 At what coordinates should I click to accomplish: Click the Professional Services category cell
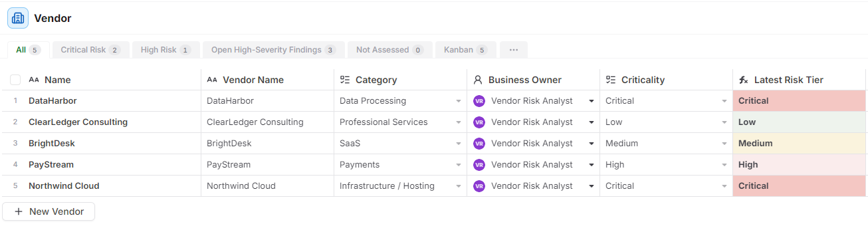[401, 122]
